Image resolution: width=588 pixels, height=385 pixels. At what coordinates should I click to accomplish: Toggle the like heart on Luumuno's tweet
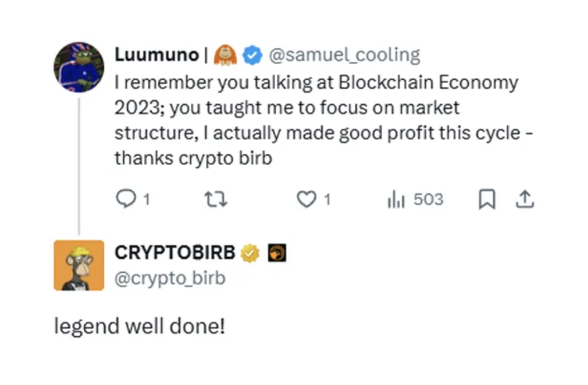click(305, 199)
